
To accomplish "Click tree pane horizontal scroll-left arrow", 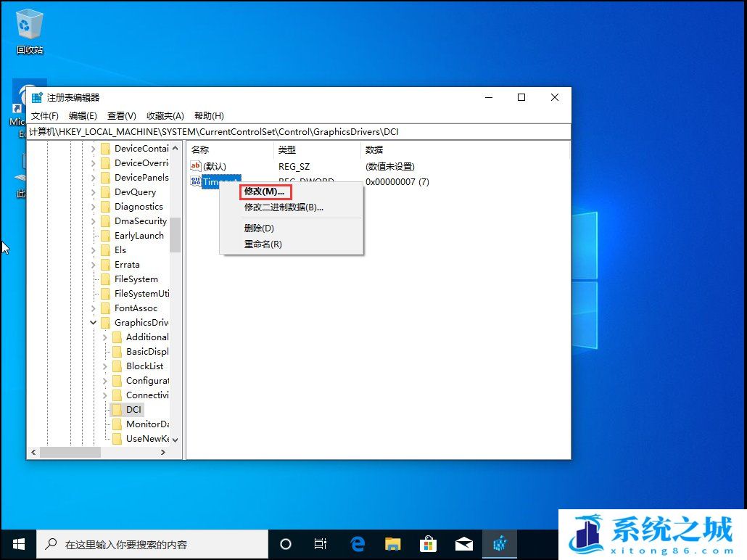I will click(x=33, y=453).
